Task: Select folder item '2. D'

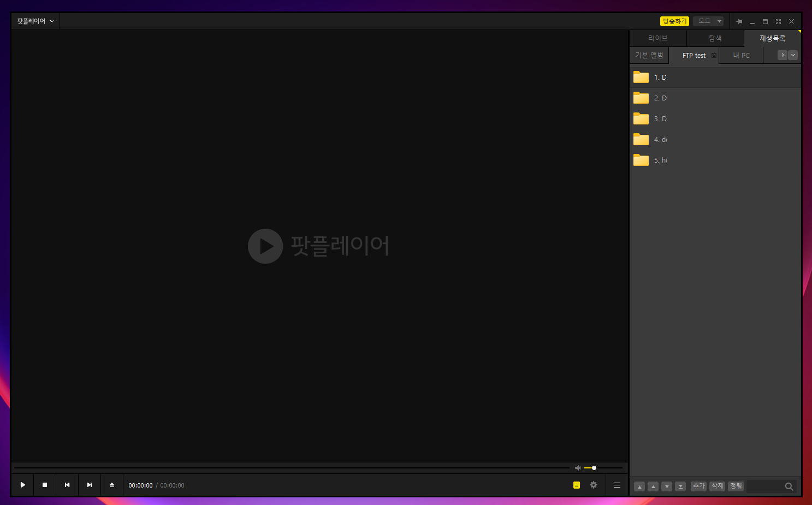Action: click(715, 98)
